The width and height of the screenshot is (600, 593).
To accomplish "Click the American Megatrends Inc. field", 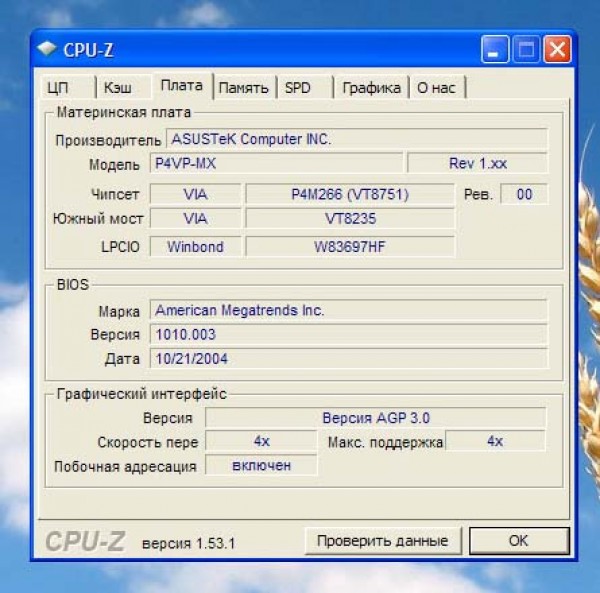I will tap(349, 310).
